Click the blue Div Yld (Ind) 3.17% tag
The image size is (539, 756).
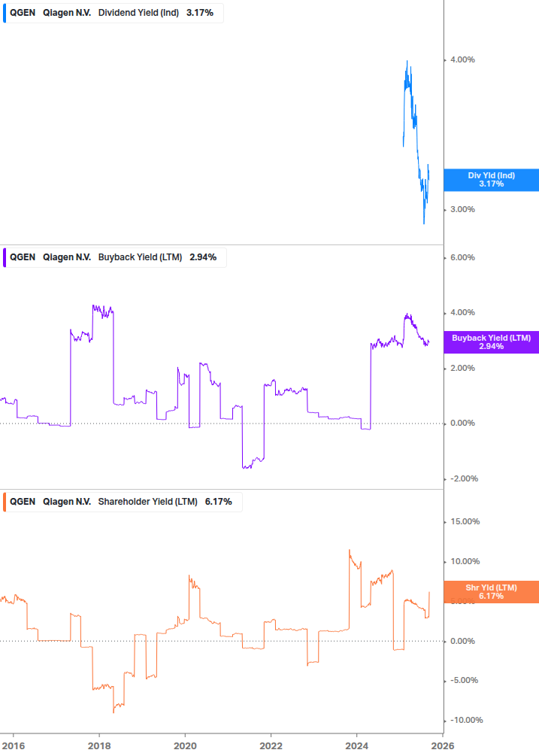(x=492, y=180)
